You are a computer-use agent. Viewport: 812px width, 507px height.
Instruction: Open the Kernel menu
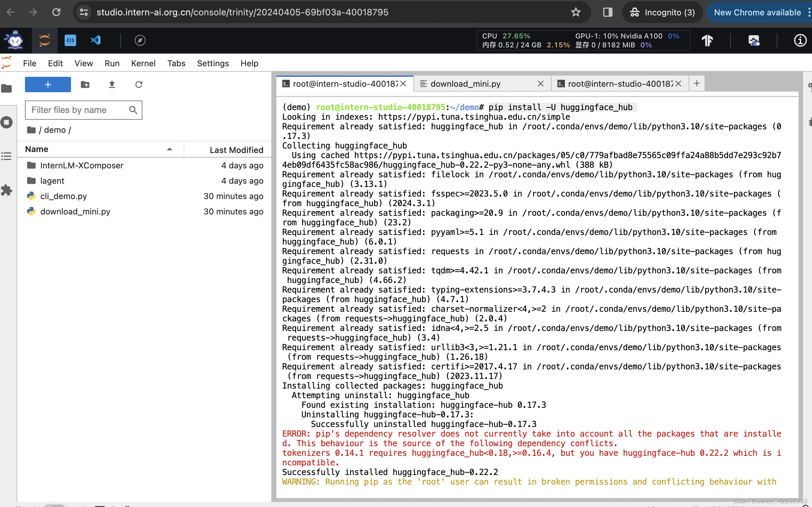click(x=143, y=63)
